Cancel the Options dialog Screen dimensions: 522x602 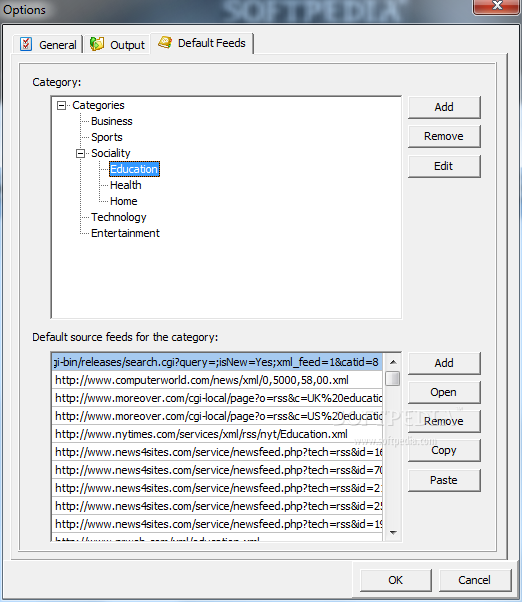(475, 580)
